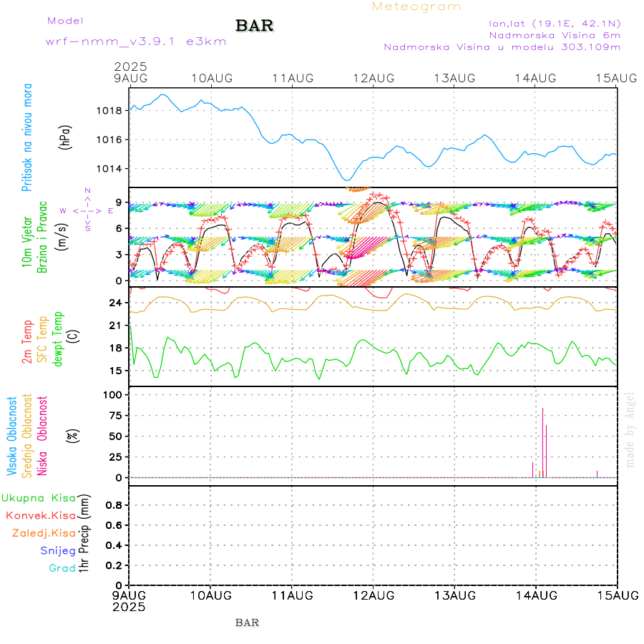Click the lon,lat (19.1E, 42.1N) coordinates
Screen dimensions: 644x644
(x=554, y=21)
